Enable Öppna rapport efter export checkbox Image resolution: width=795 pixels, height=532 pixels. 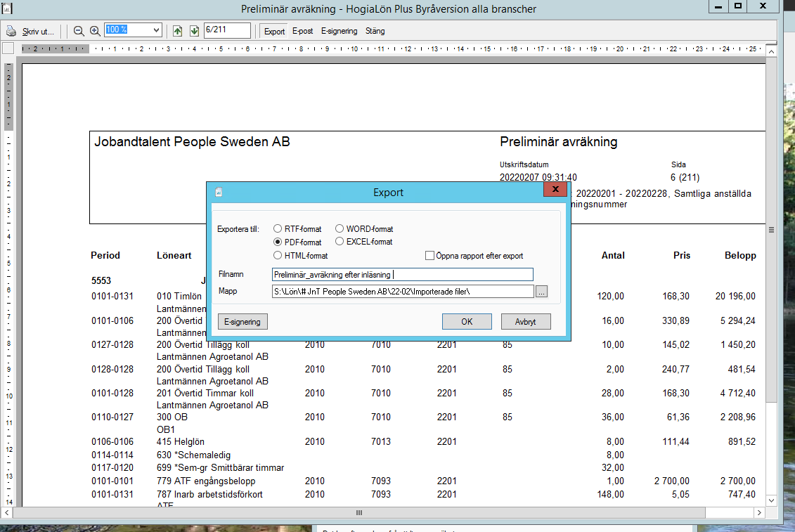[x=430, y=256]
